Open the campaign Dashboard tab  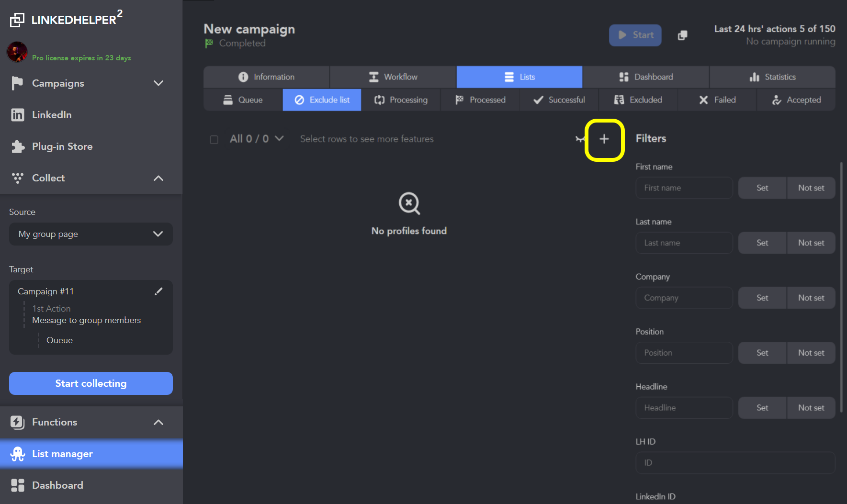[x=646, y=77]
